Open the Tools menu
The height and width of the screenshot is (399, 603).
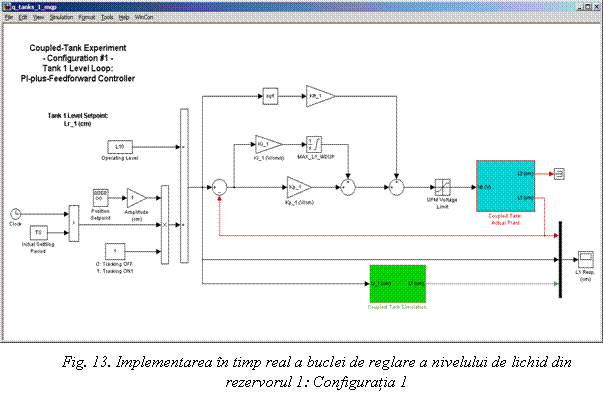tap(107, 17)
